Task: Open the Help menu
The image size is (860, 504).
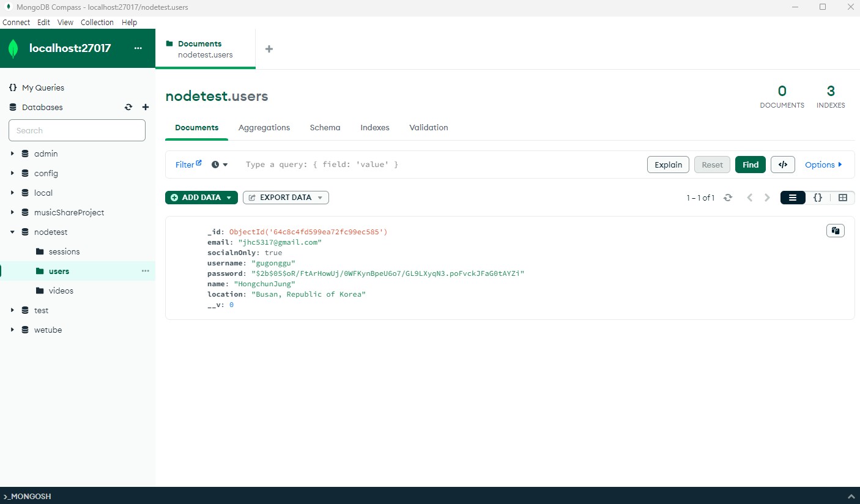Action: [x=130, y=22]
